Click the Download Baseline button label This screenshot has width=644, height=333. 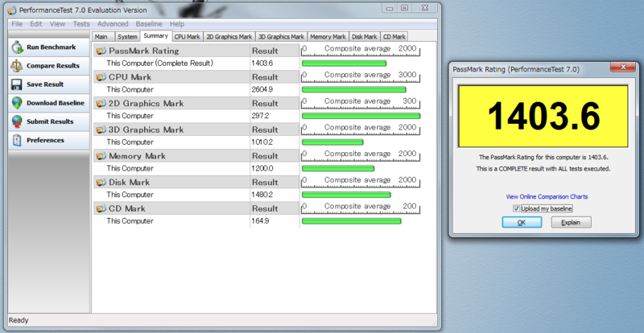(x=56, y=103)
